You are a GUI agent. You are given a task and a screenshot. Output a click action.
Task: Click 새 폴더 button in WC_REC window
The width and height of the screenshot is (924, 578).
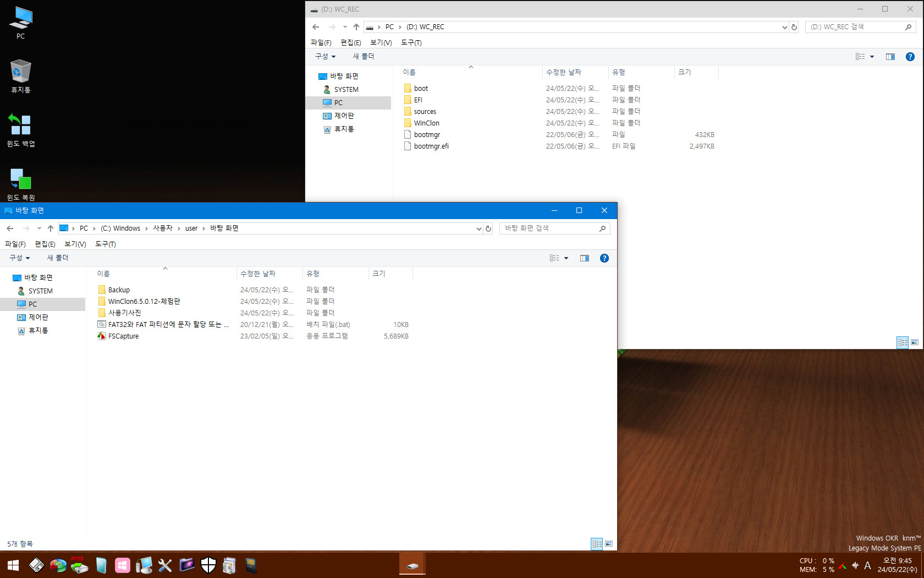point(363,57)
